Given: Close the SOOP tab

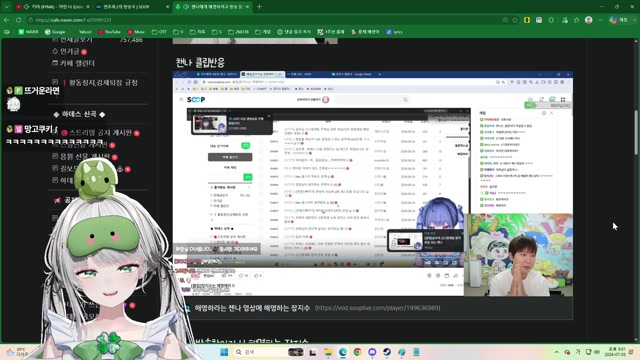Looking at the screenshot, I should (167, 7).
